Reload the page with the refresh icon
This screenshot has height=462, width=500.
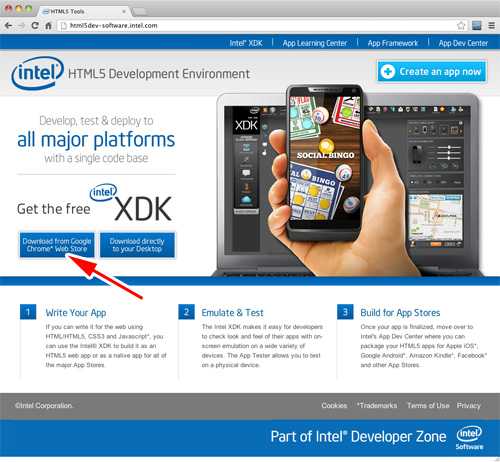(35, 25)
